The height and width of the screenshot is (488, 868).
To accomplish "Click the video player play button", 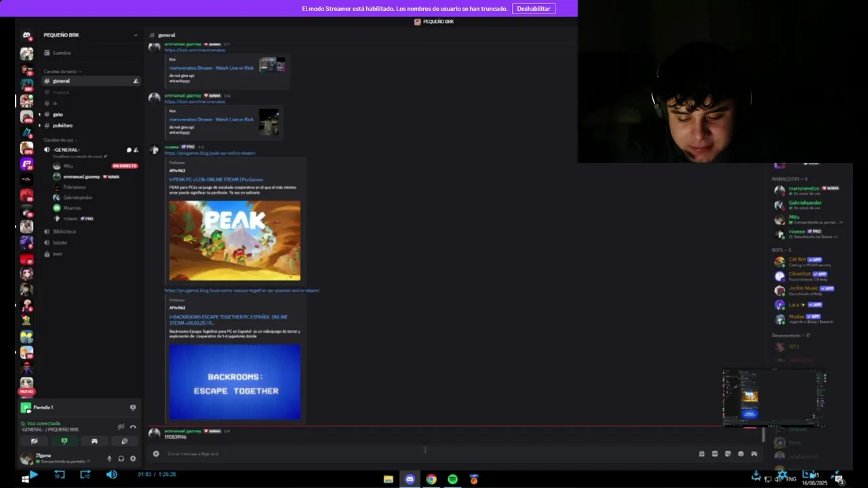I will [33, 475].
